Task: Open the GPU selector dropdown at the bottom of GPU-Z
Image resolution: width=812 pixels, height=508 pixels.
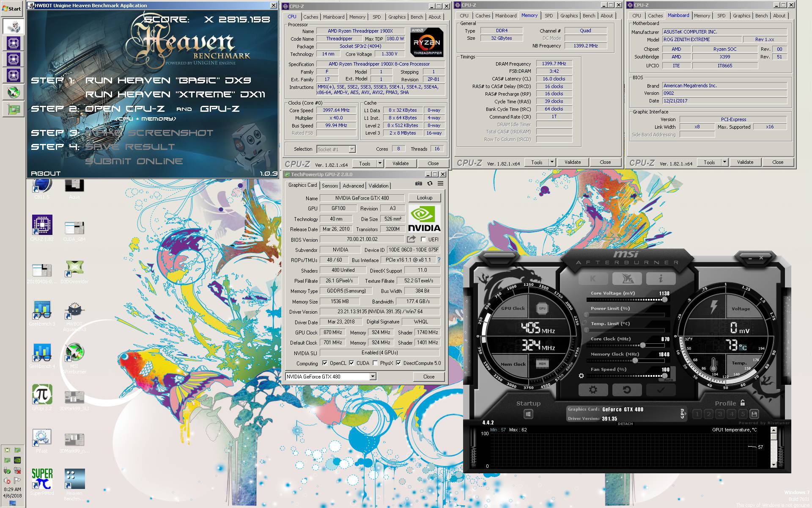Action: [373, 377]
